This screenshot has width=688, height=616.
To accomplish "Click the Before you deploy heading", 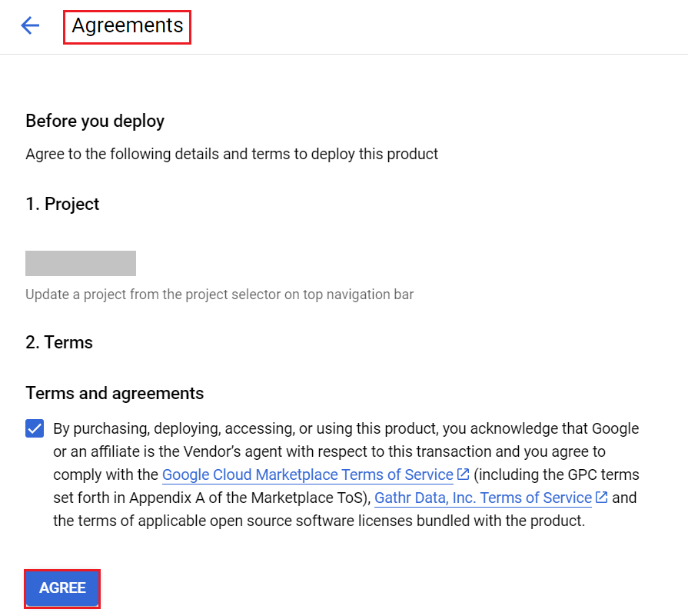I will (95, 121).
